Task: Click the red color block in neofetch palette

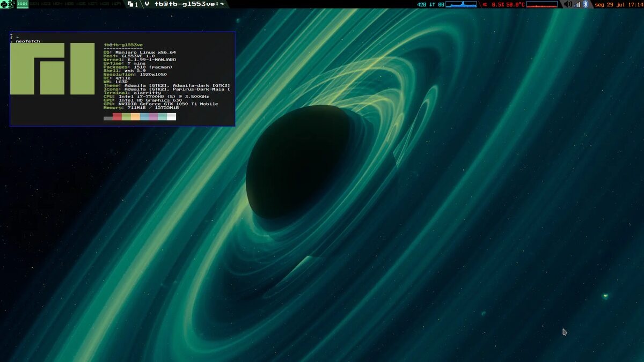Action: coord(117,116)
